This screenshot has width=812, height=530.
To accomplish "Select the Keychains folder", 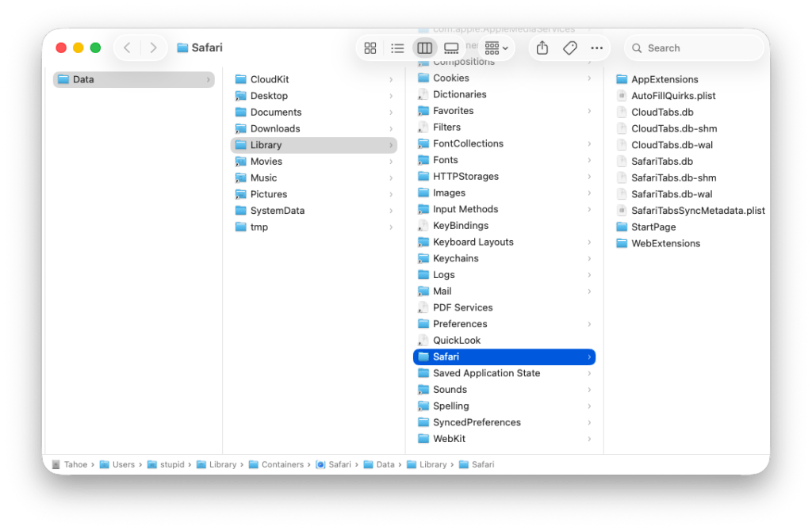I will (x=455, y=258).
